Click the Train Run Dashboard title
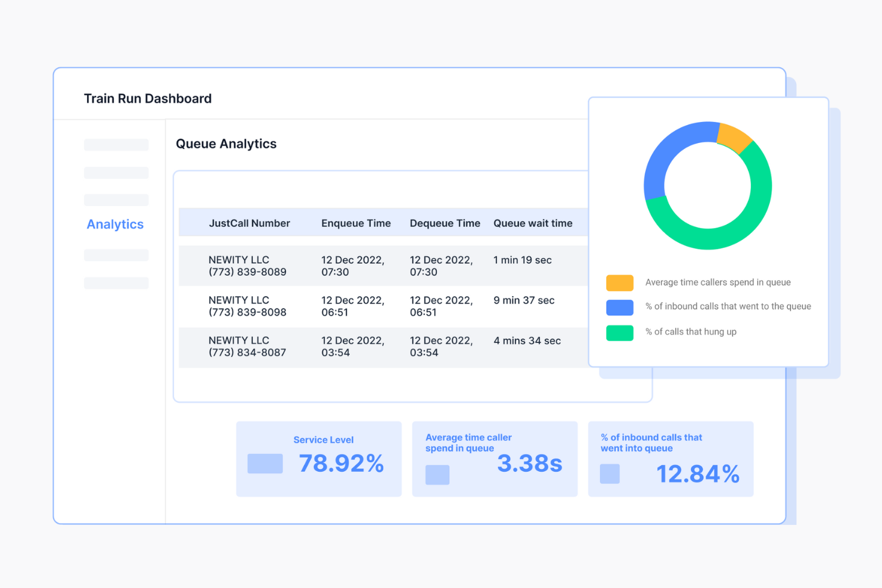 click(148, 98)
